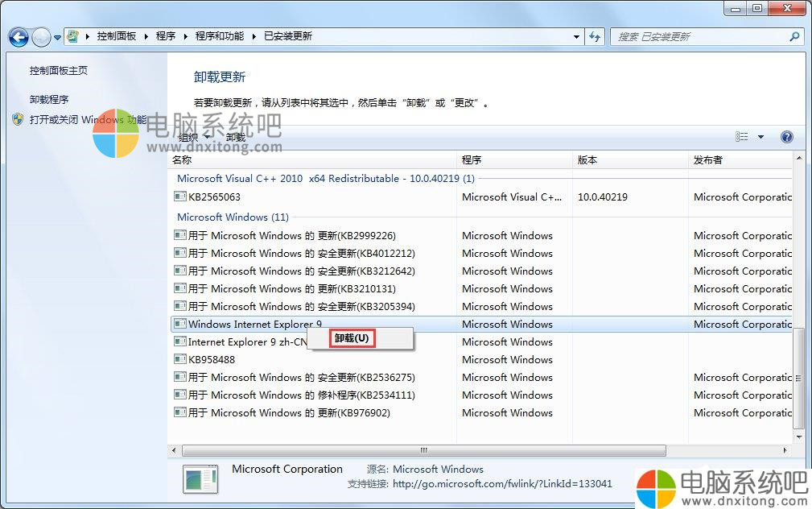Click the icon of hotfix KB2534111
This screenshot has width=812, height=509.
(x=180, y=395)
